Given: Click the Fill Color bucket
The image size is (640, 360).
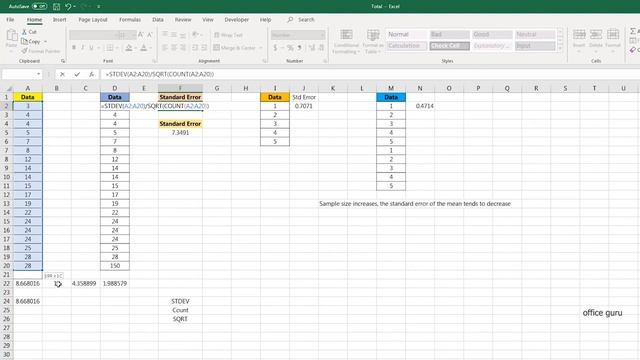Looking at the screenshot, I should coord(129,48).
